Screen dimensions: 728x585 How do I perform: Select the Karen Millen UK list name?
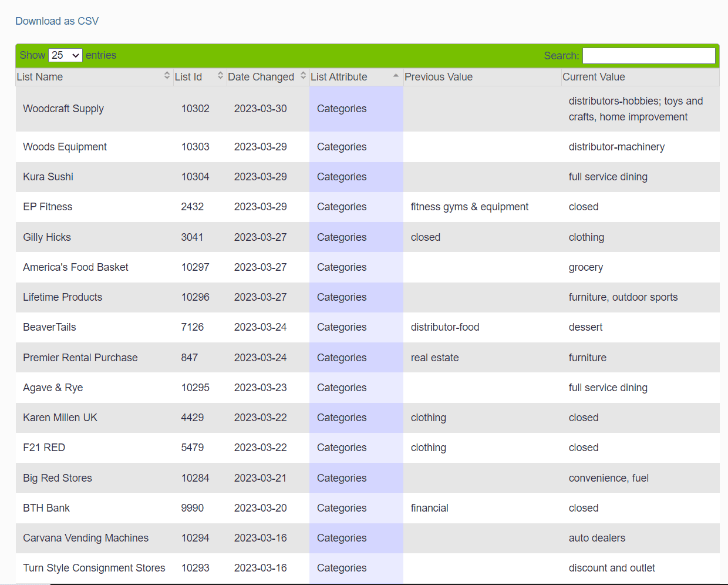60,418
